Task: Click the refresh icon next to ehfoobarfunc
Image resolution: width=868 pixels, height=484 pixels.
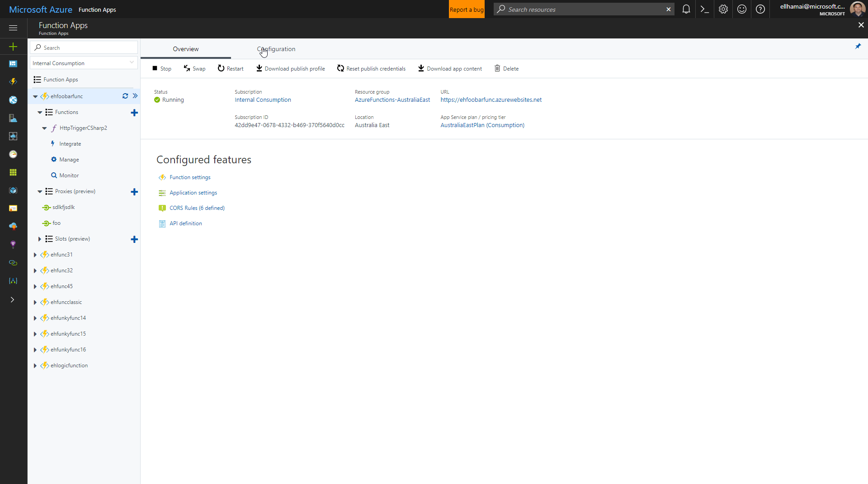Action: click(x=125, y=96)
